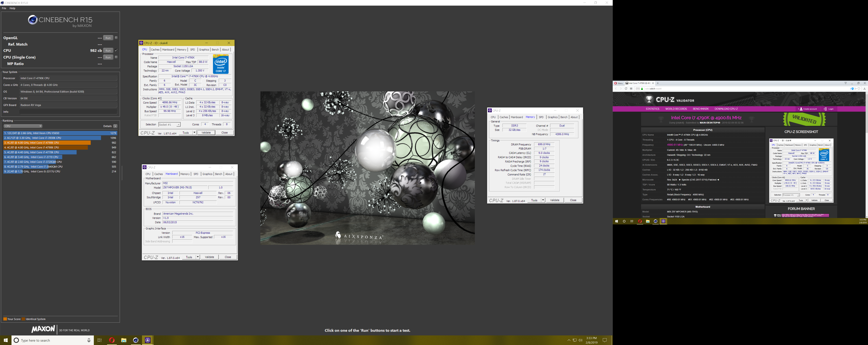The height and width of the screenshot is (345, 868).
Task: Click CPU-Z icon in ckak4l title bar
Action: tap(141, 43)
